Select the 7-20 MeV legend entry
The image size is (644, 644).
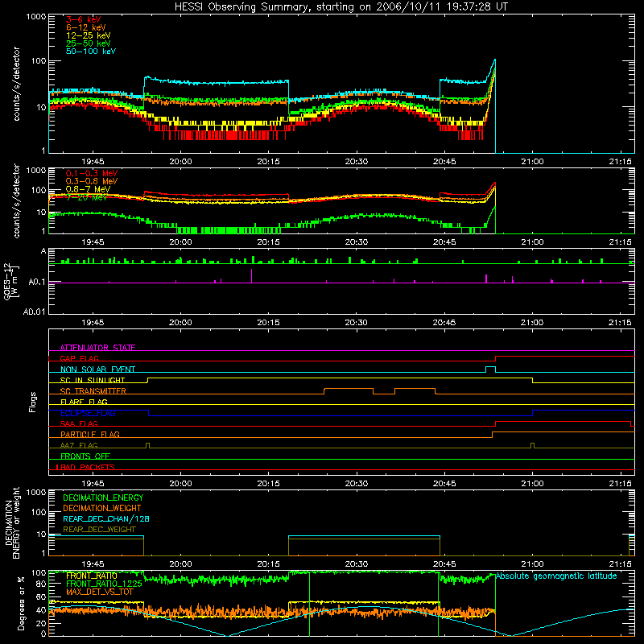(86, 197)
